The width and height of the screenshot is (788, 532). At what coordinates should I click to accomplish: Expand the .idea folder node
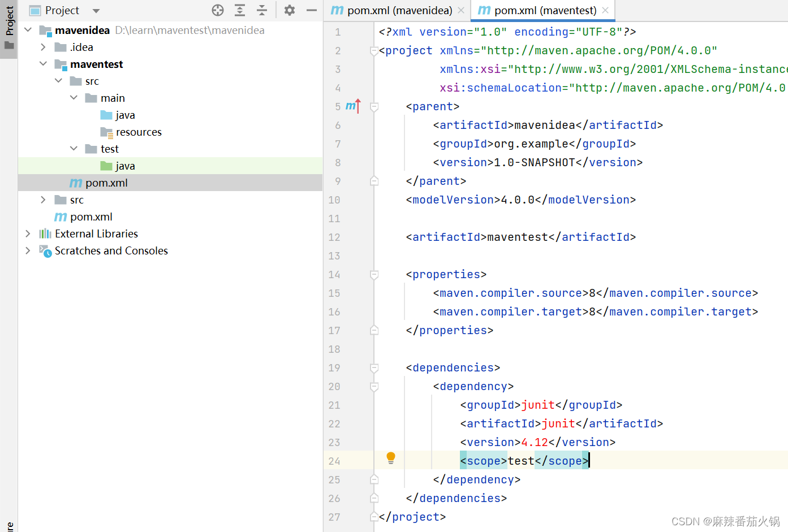44,47
